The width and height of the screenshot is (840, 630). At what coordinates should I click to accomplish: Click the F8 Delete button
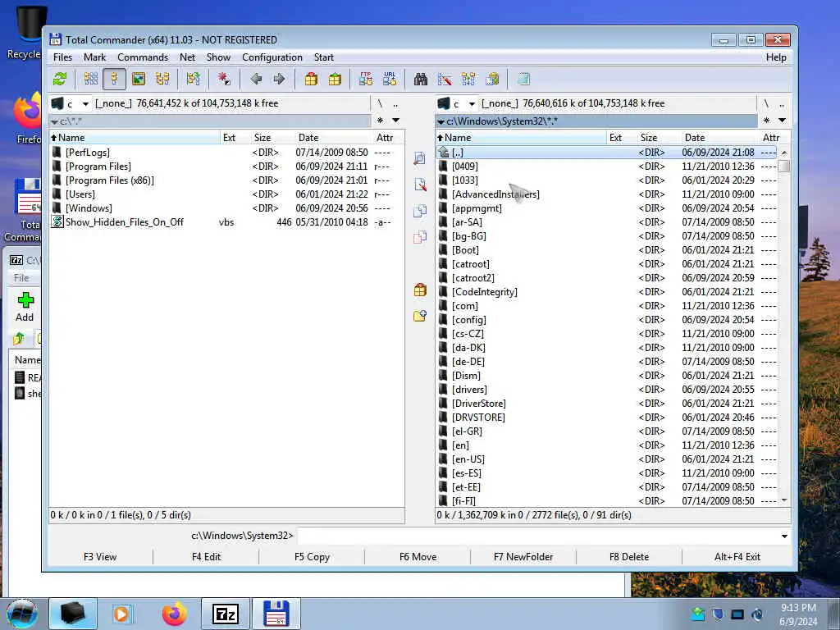[629, 557]
